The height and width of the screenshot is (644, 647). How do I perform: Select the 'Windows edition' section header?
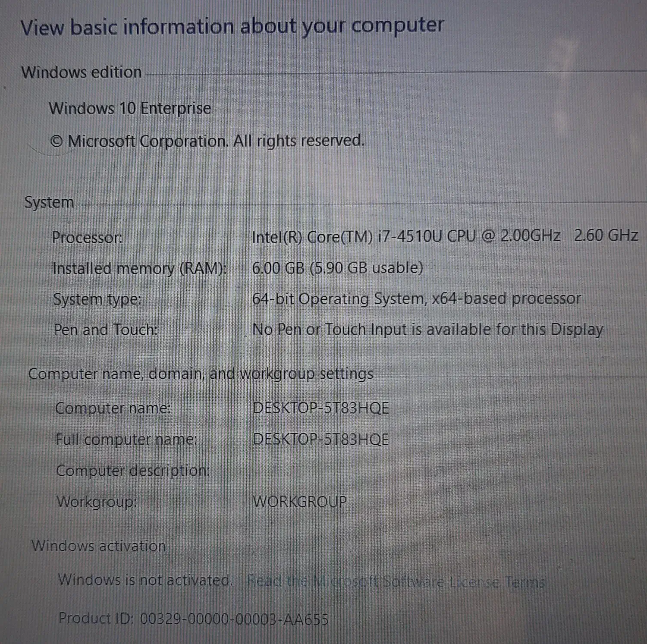82,72
